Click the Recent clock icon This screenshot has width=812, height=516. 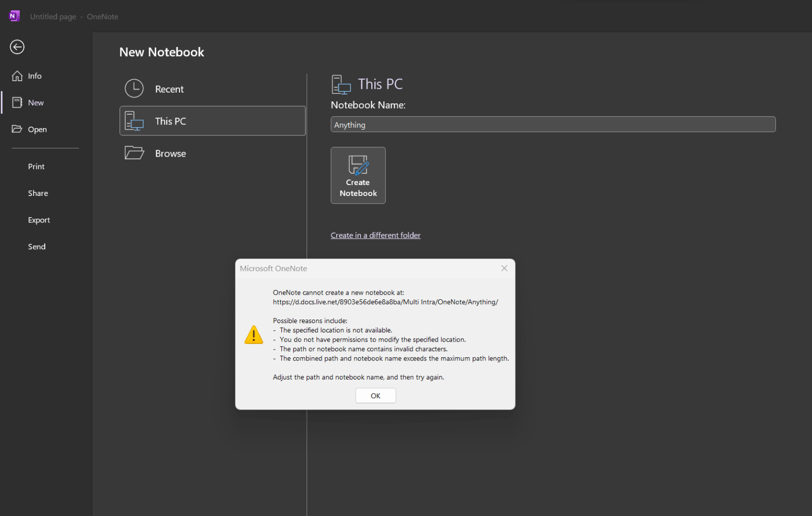134,88
